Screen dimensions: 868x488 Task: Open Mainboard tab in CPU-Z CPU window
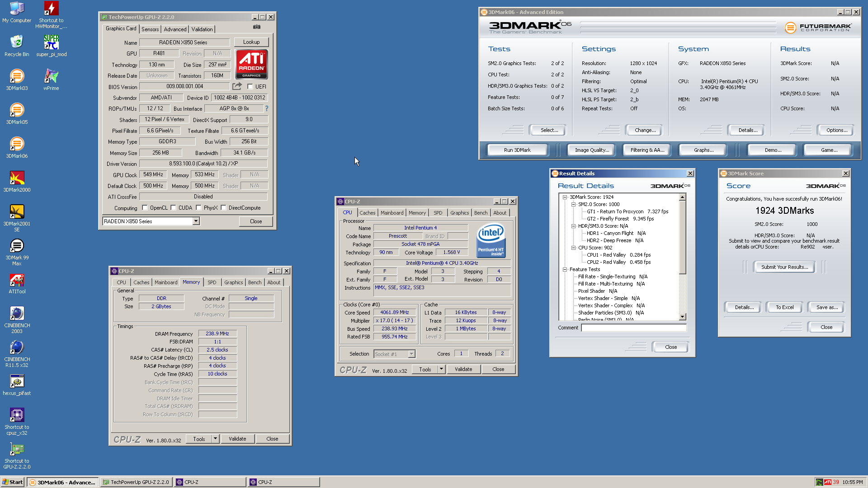tap(392, 213)
